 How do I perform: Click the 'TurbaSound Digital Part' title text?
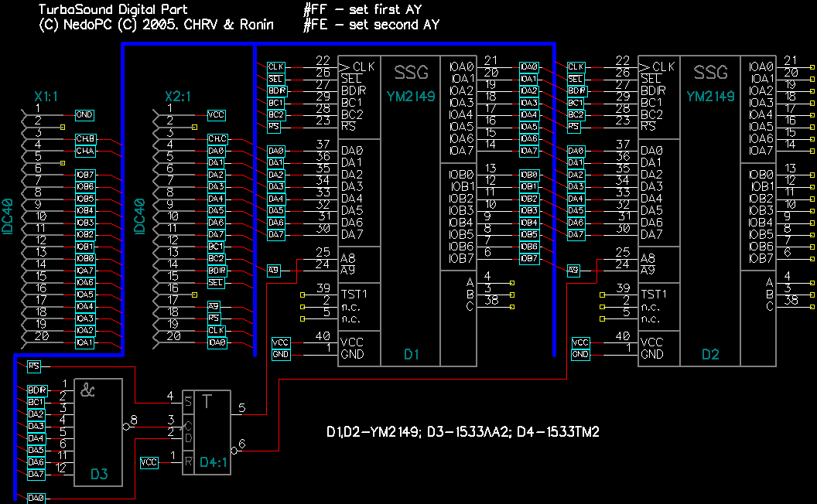(113, 9)
